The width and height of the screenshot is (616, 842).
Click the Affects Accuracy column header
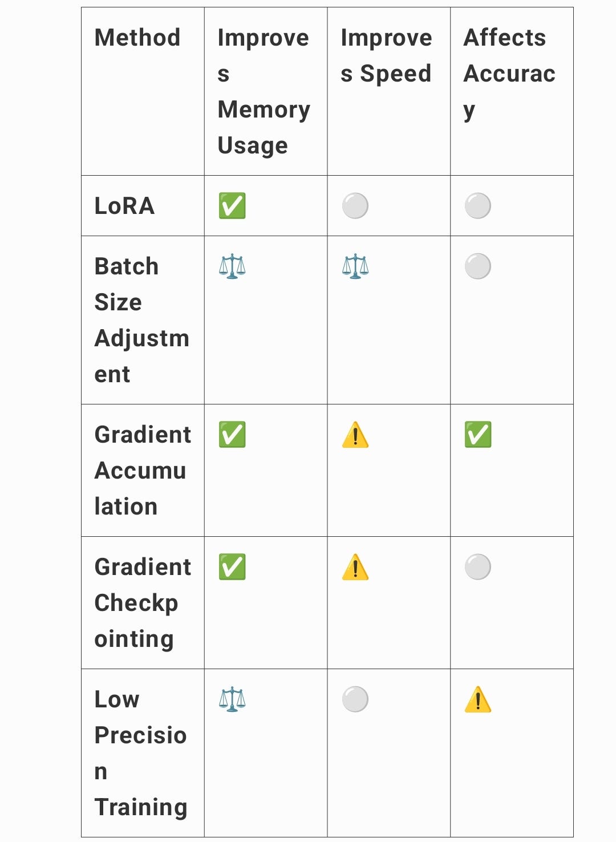pyautogui.click(x=509, y=74)
